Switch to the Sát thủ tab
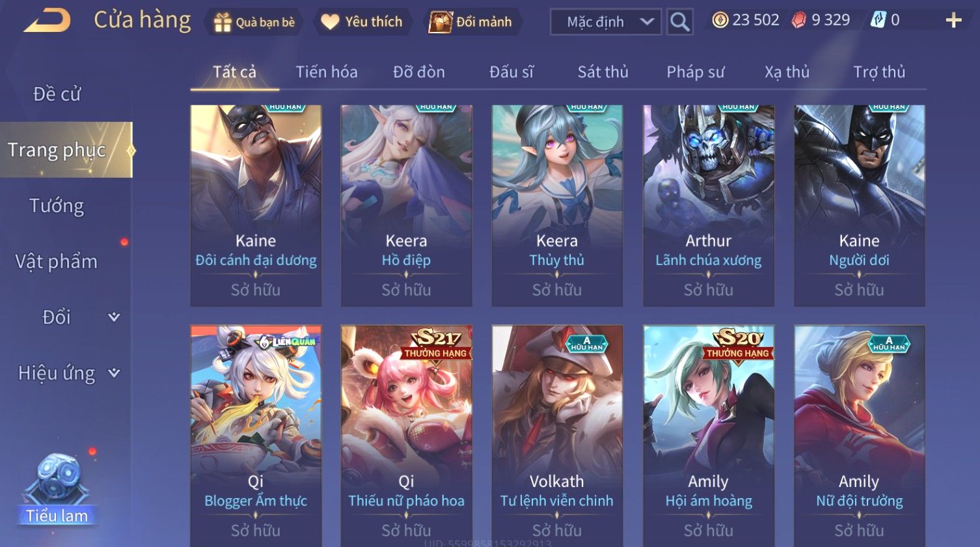This screenshot has height=547, width=980. click(x=603, y=72)
